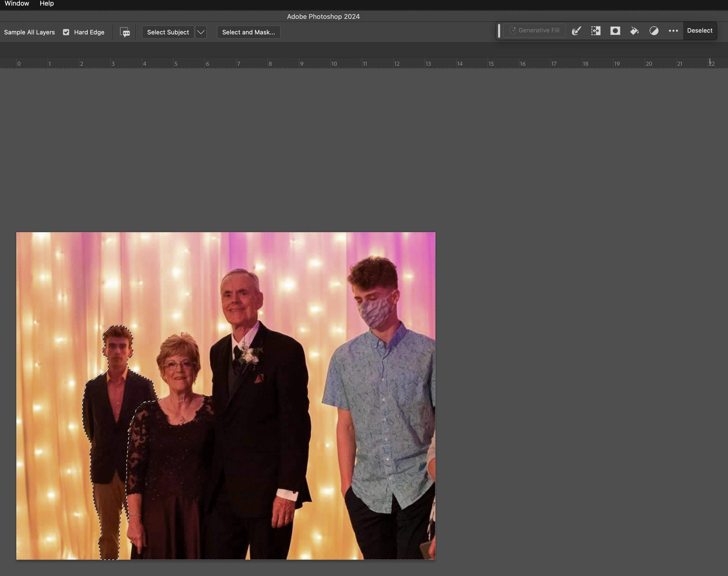Uncheck the Hard Edge checkbox
Screen dimensions: 728x576
point(66,32)
